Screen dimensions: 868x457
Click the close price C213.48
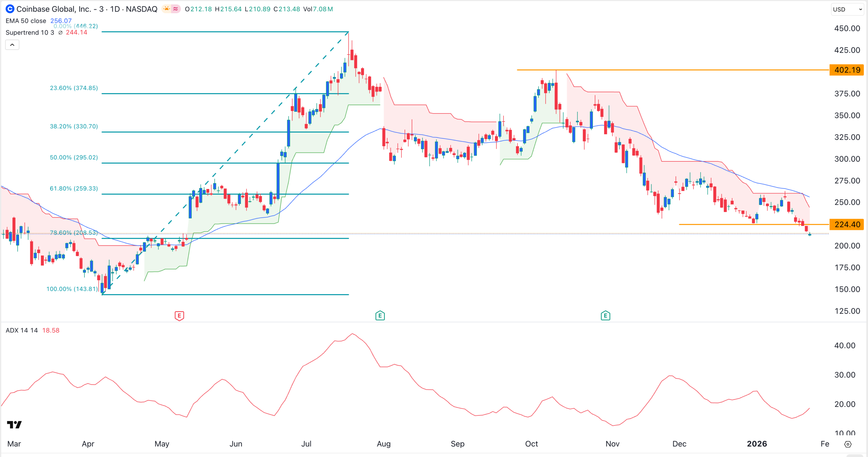[x=287, y=9]
